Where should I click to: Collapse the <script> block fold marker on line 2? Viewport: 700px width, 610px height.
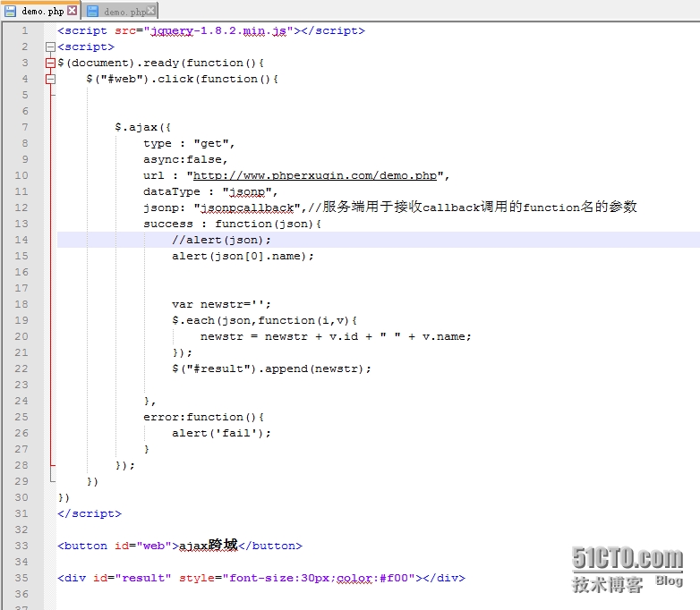coord(50,47)
